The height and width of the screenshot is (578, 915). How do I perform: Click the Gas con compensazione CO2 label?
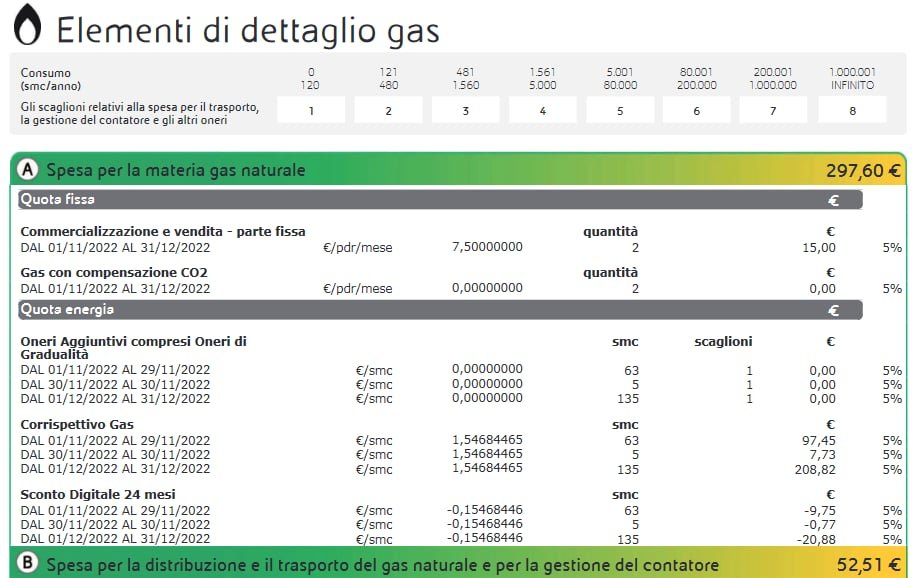coord(114,272)
